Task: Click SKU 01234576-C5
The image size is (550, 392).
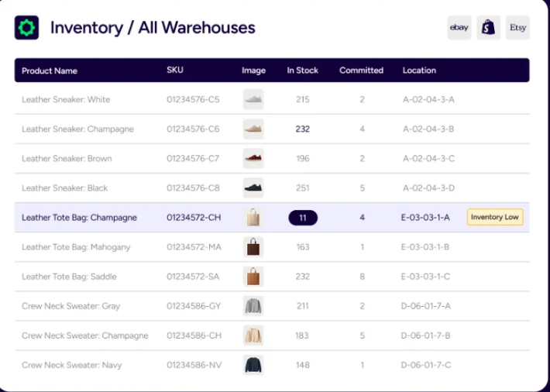Action: click(193, 100)
